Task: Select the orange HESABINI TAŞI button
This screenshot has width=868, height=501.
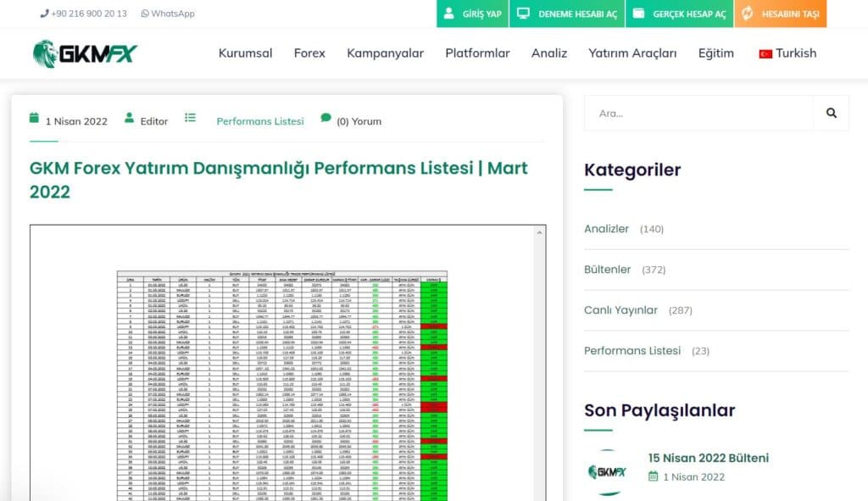Action: tap(781, 14)
